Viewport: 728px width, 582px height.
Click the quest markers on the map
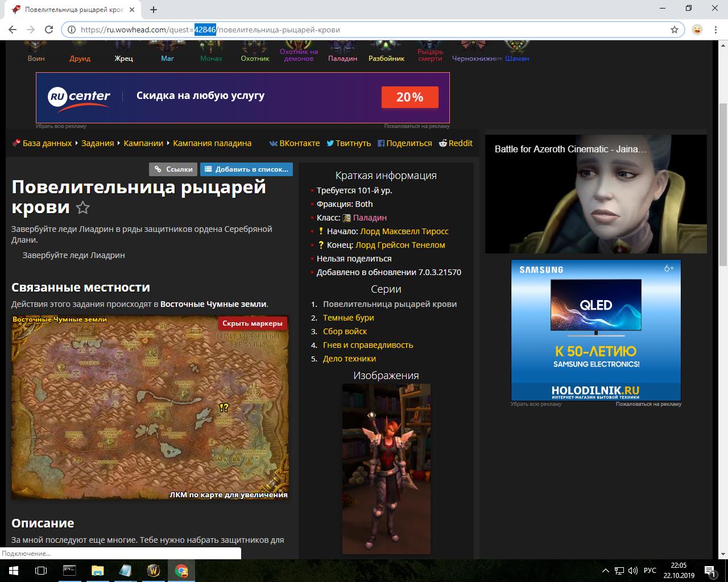[224, 408]
